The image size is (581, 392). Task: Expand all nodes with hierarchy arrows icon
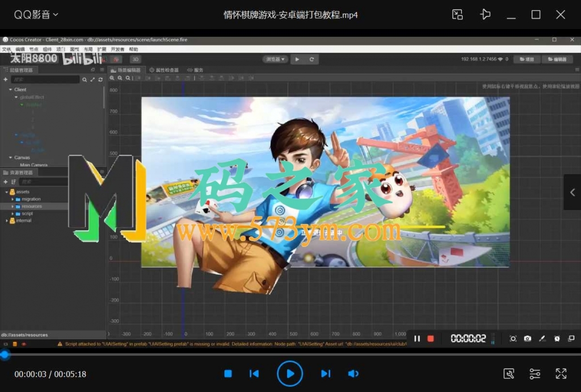coord(92,79)
